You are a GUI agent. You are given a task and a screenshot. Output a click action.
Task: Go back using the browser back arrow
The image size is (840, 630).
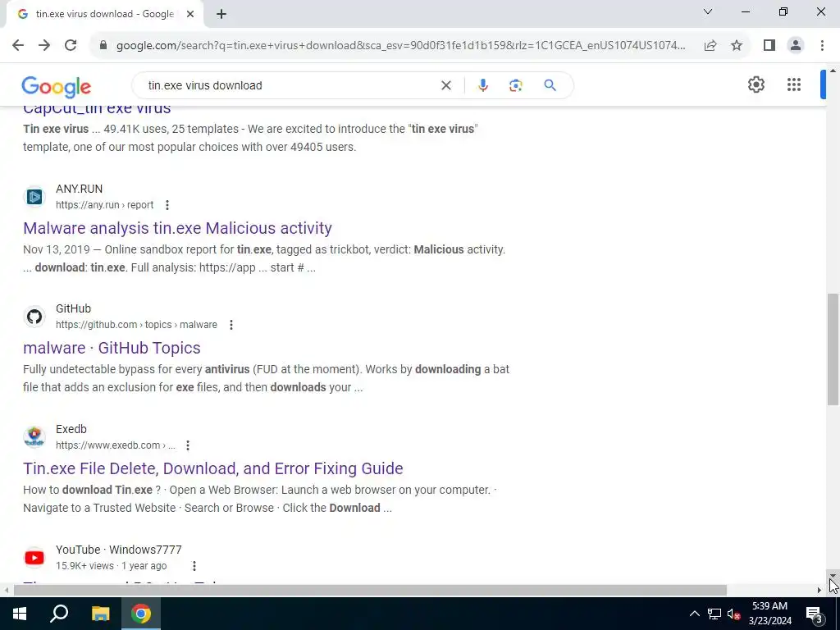pos(18,46)
